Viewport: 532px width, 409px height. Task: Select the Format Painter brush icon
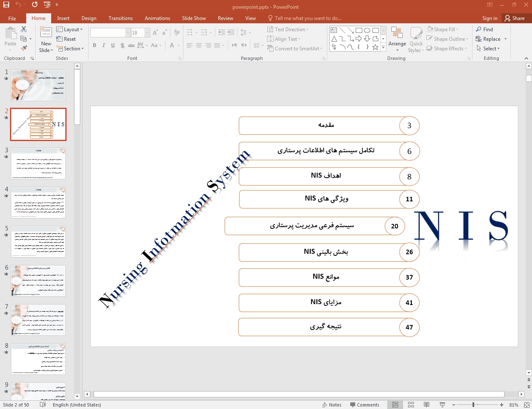tap(24, 48)
